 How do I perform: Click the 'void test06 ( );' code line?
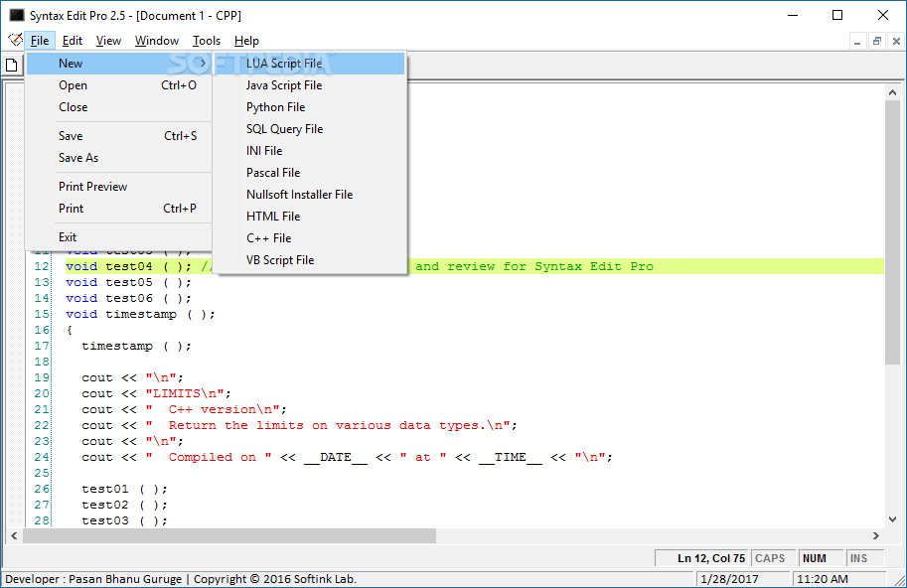[x=128, y=298]
